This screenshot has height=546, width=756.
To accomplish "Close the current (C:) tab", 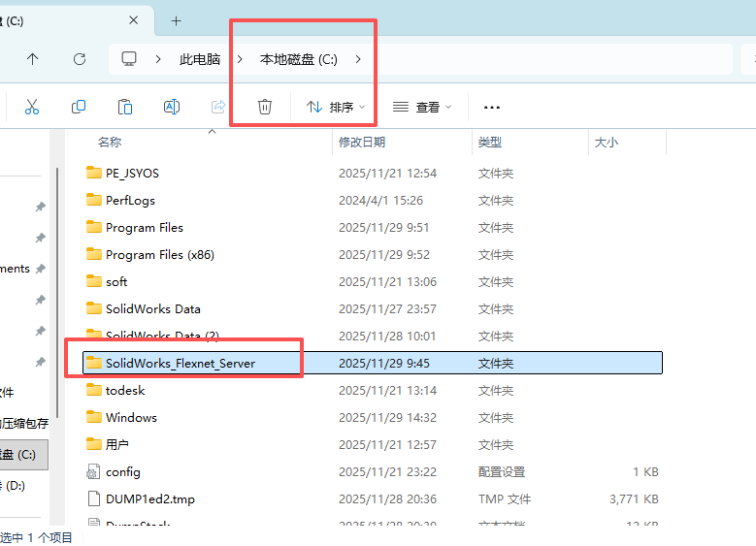I will pos(134,20).
